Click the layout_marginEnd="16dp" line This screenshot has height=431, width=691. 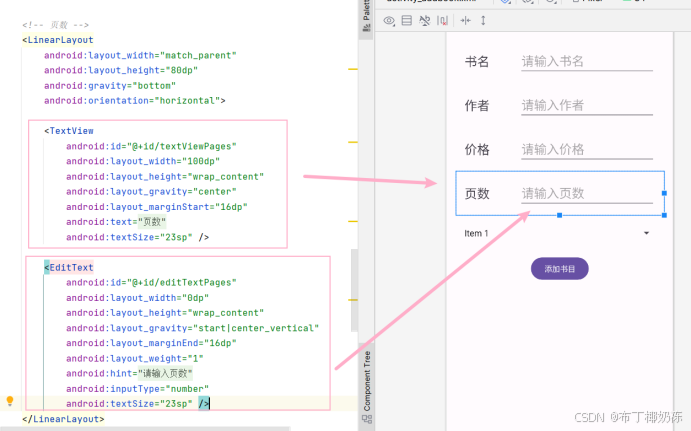pos(151,343)
